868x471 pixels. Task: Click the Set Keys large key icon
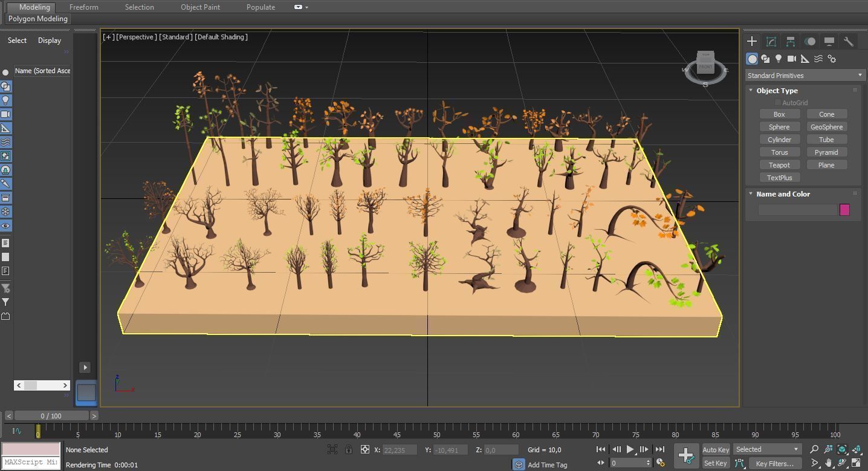coord(686,456)
